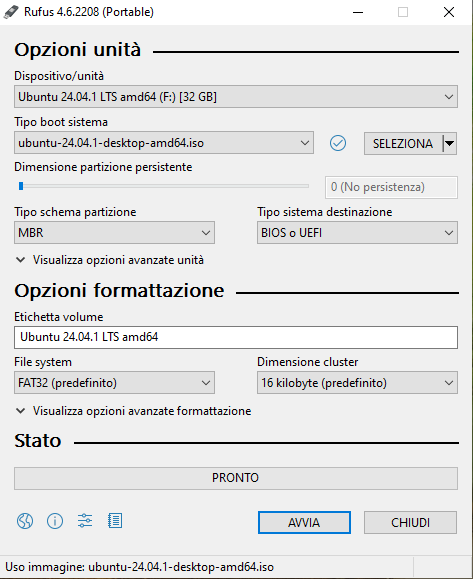Click the checksum checkmark icon beside ISO

coord(337,143)
